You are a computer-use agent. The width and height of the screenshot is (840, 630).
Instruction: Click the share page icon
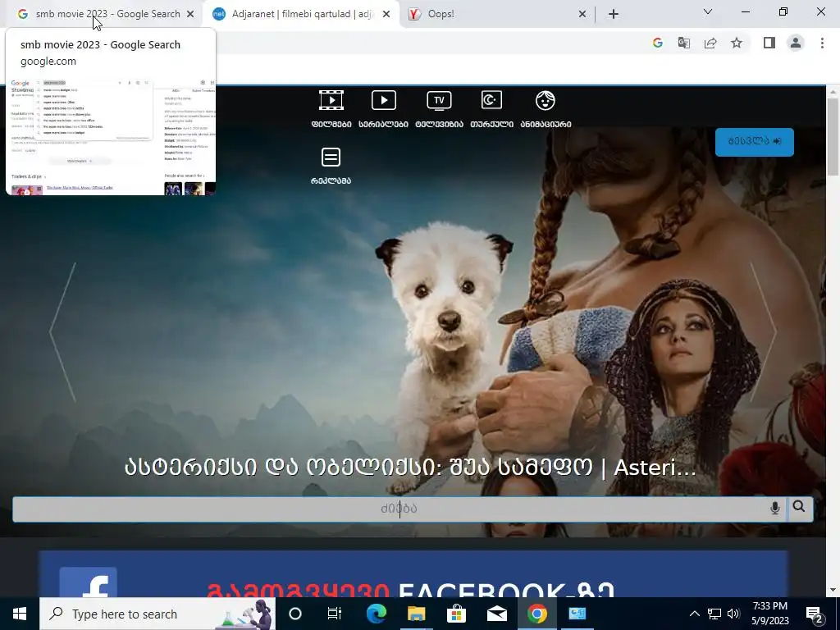[x=710, y=43]
